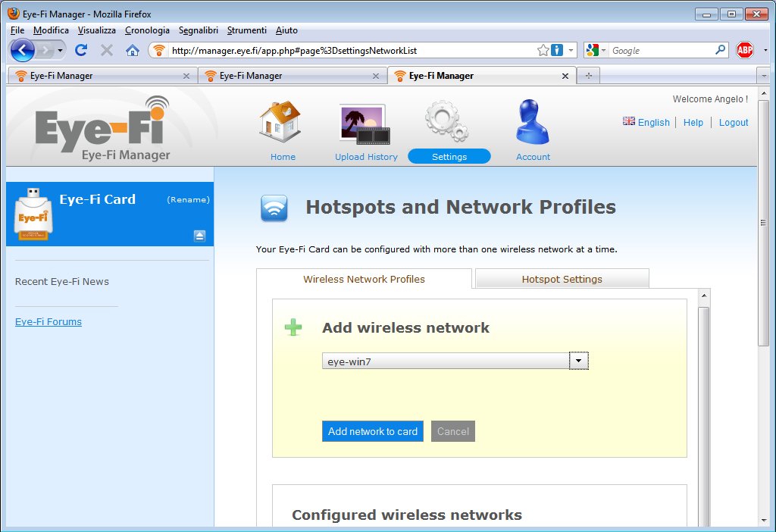Viewport: 776px width, 532px height.
Task: Open the Visualizza menu
Action: click(x=96, y=30)
